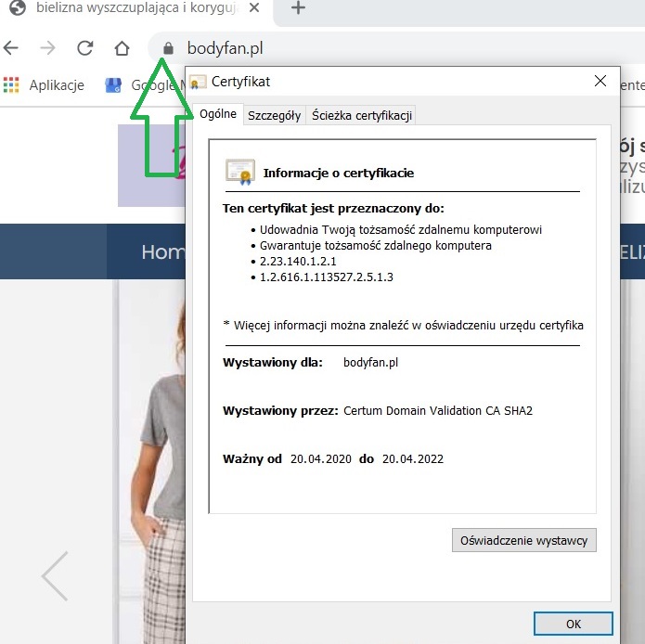Image resolution: width=645 pixels, height=644 pixels.
Task: Click the globe favicon on the tab
Action: click(18, 7)
